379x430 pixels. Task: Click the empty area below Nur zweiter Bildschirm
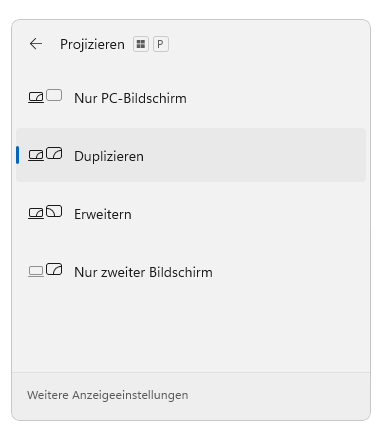click(x=191, y=335)
